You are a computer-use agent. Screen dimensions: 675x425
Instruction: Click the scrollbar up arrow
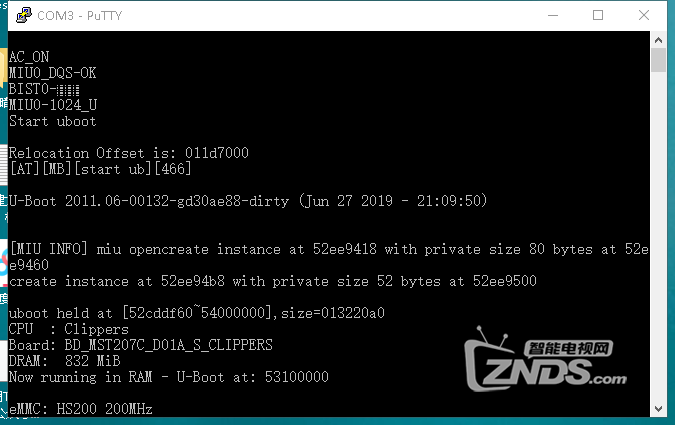click(x=658, y=40)
